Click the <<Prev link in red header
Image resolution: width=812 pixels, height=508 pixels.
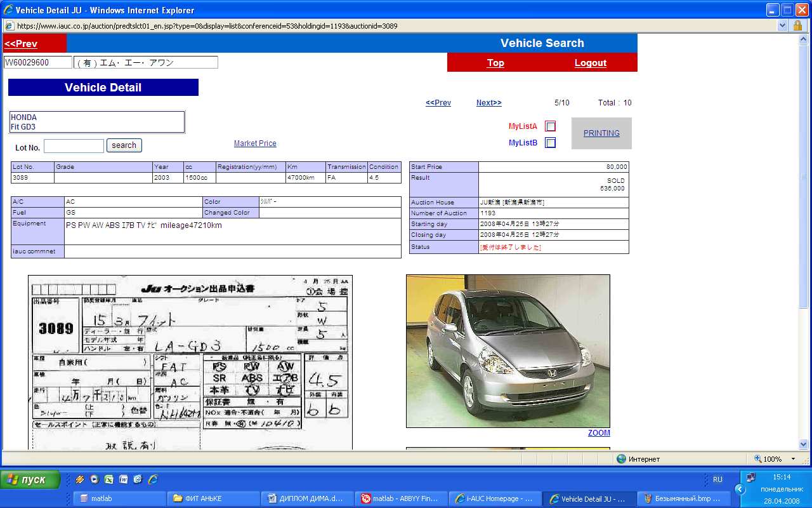[21, 44]
